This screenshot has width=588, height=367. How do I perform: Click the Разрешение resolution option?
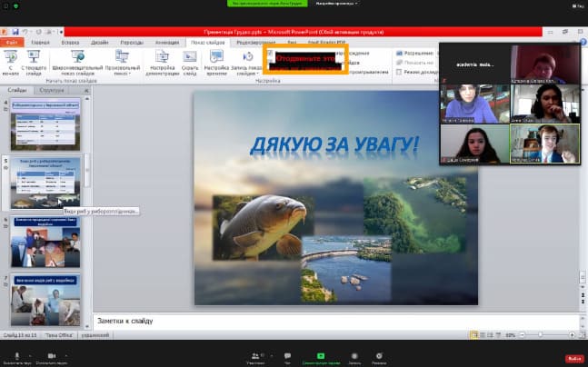click(415, 54)
